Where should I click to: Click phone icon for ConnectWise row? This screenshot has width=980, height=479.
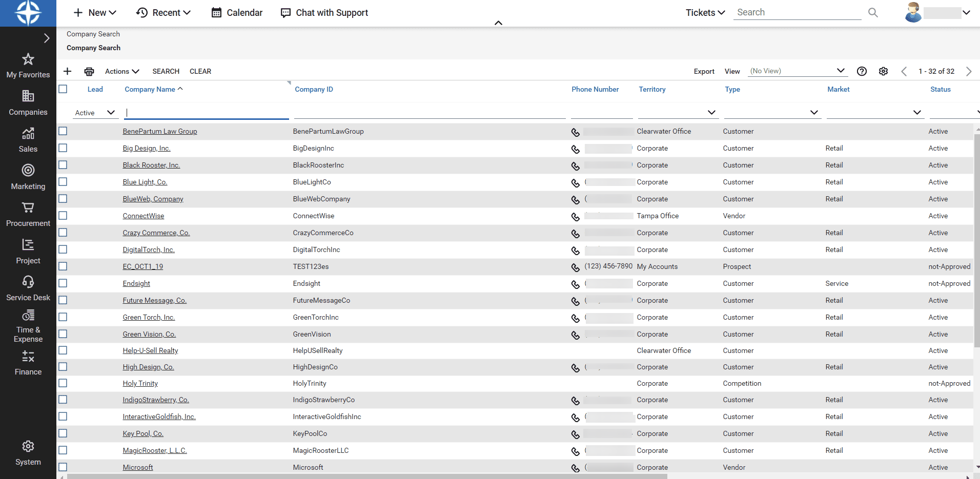[575, 217]
